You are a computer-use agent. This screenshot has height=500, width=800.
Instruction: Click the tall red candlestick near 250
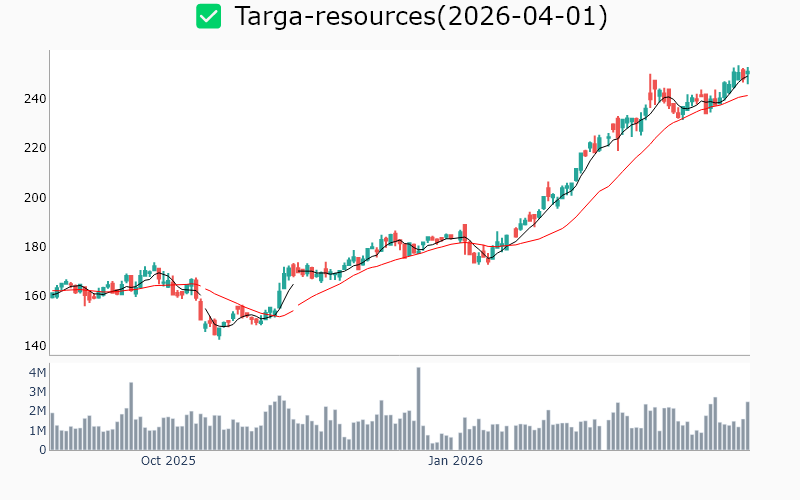(x=650, y=90)
